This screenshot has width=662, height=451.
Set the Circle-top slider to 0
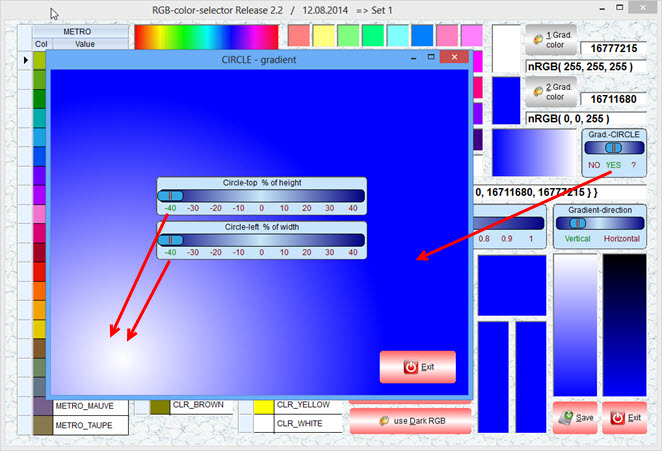coord(262,196)
